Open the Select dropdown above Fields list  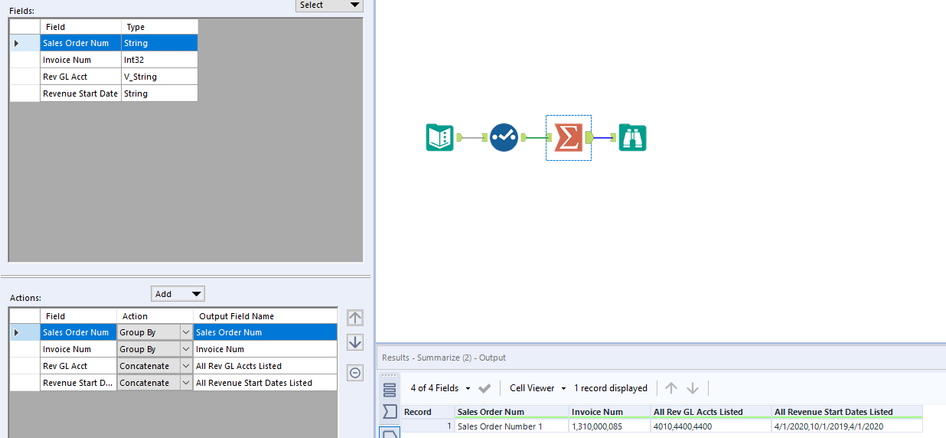pos(329,5)
